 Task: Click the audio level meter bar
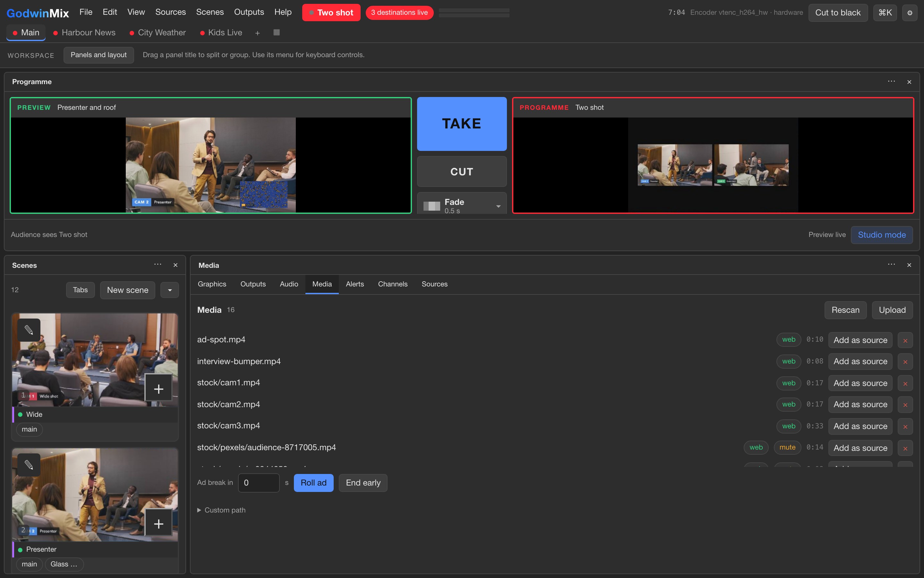[x=474, y=13]
